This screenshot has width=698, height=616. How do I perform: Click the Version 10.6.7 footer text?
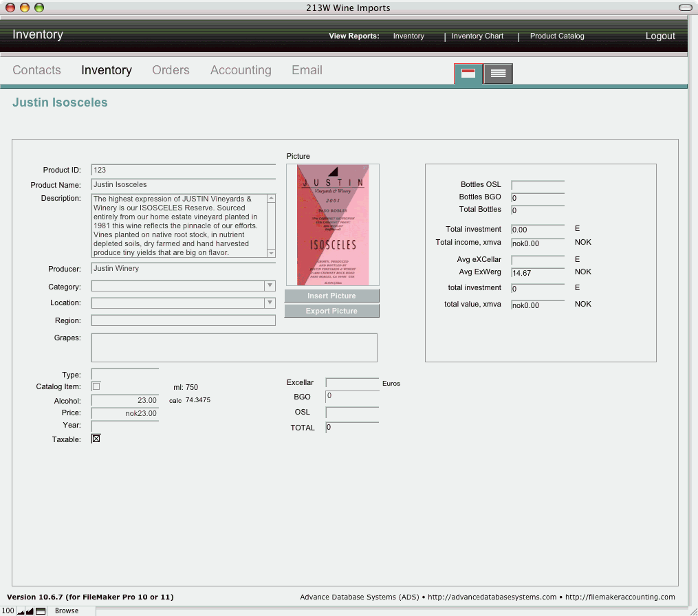click(x=90, y=597)
